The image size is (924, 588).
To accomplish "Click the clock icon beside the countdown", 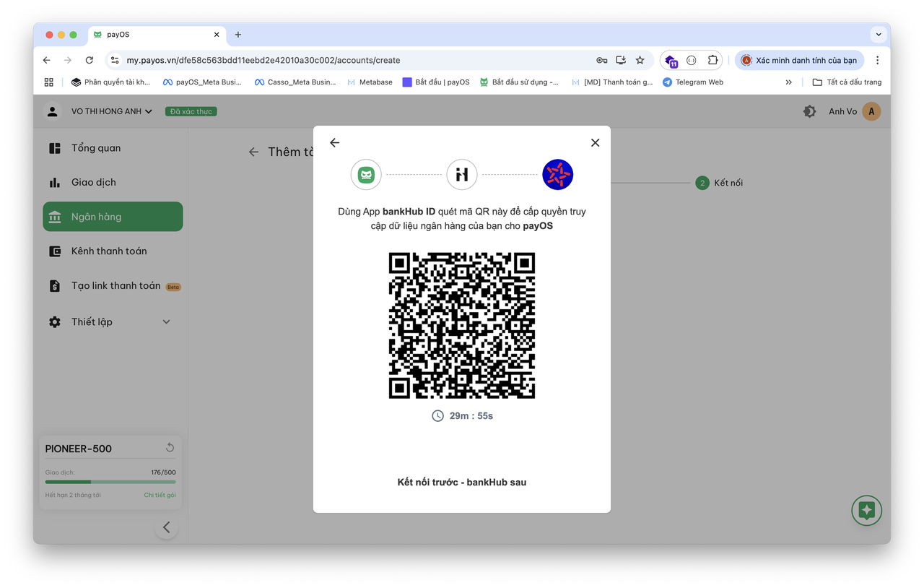I will 437,416.
